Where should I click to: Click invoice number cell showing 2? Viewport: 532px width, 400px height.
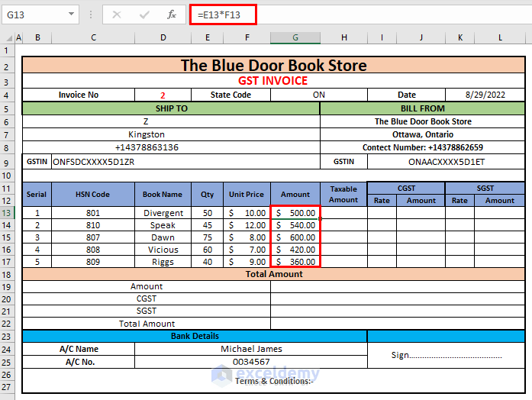click(163, 95)
